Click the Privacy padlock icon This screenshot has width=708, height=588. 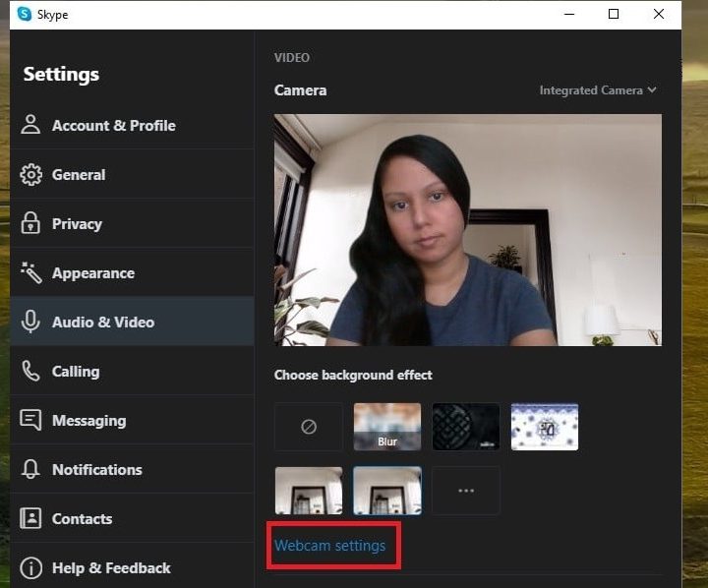click(30, 222)
